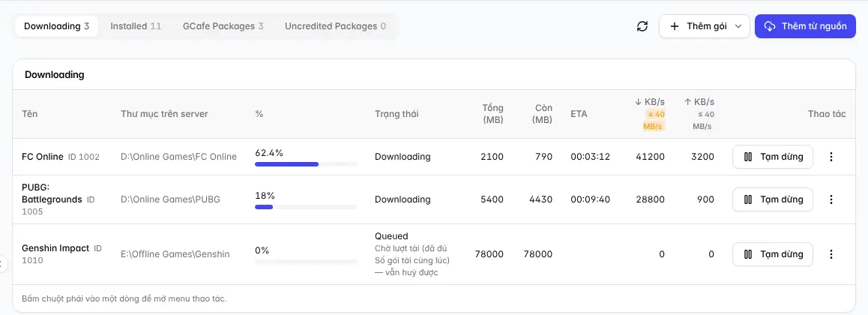This screenshot has width=868, height=315.
Task: Click upload speed value 3200
Action: click(x=702, y=157)
